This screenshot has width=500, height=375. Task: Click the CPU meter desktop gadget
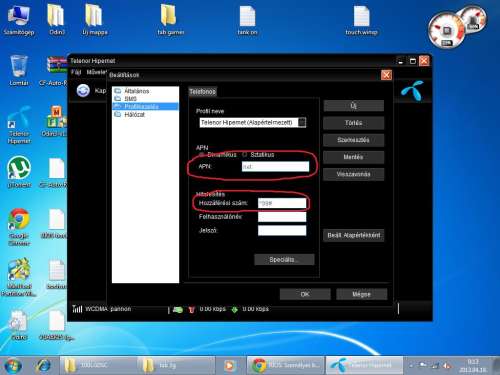click(x=447, y=31)
